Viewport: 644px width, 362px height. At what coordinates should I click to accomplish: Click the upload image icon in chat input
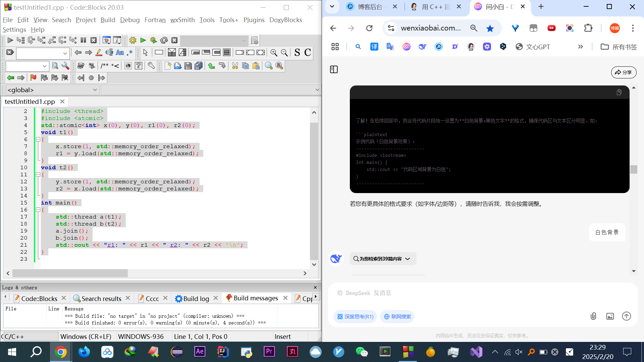tap(610, 316)
